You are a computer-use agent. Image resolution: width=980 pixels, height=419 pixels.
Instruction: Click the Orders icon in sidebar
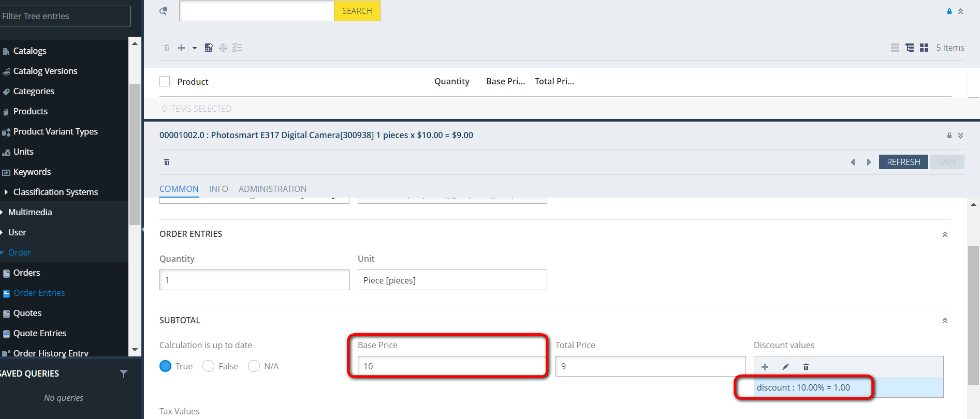coord(6,273)
